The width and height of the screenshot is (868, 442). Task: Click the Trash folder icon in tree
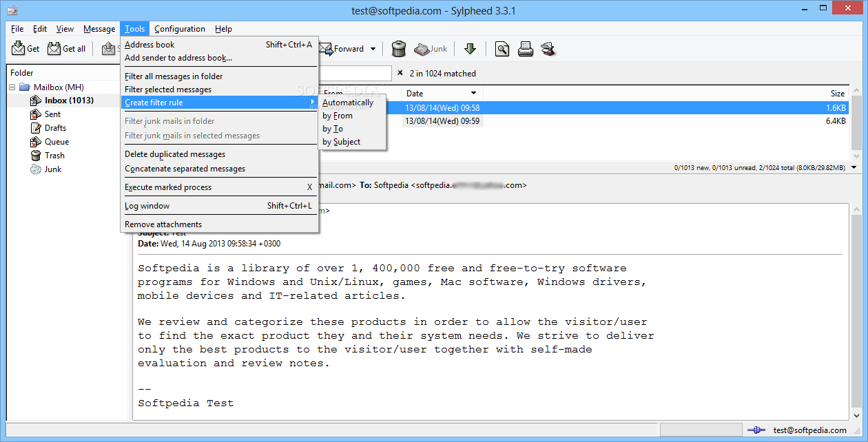(x=36, y=156)
